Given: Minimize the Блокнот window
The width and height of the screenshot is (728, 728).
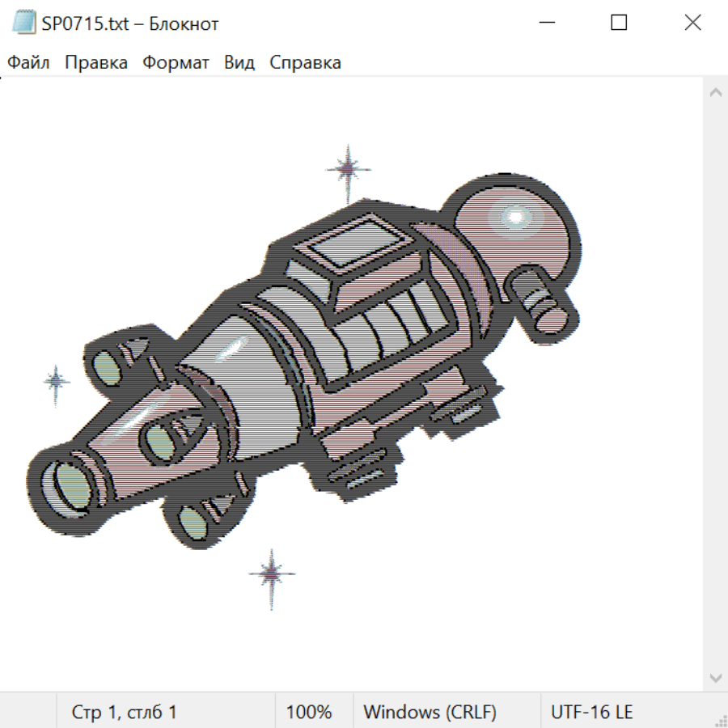Looking at the screenshot, I should tap(547, 23).
